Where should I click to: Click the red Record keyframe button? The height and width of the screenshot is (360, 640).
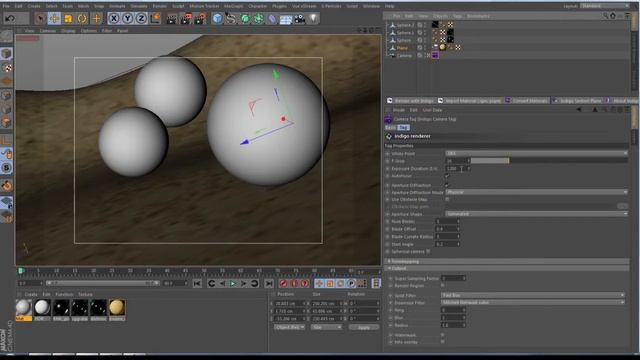[x=283, y=283]
